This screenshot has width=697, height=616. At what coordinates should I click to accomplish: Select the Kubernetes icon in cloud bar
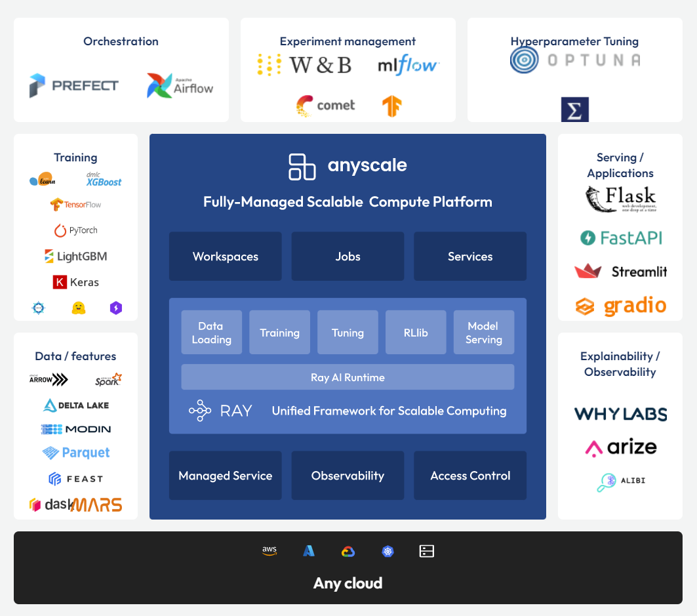pyautogui.click(x=388, y=551)
